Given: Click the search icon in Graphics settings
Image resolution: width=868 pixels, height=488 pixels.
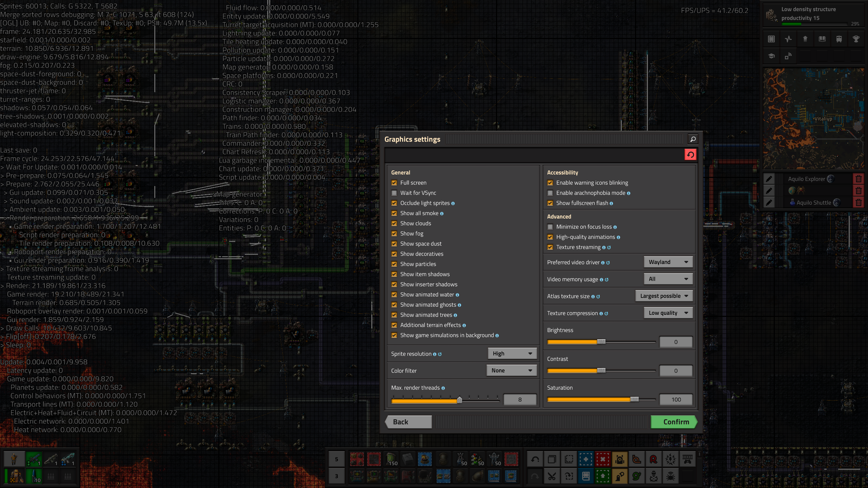Looking at the screenshot, I should [693, 139].
